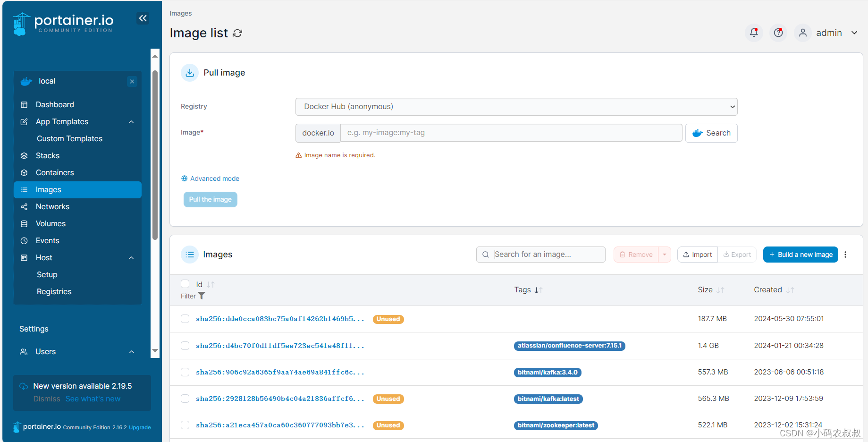
Task: Select the bitnami/kafka:latest row checkbox
Action: (185, 399)
